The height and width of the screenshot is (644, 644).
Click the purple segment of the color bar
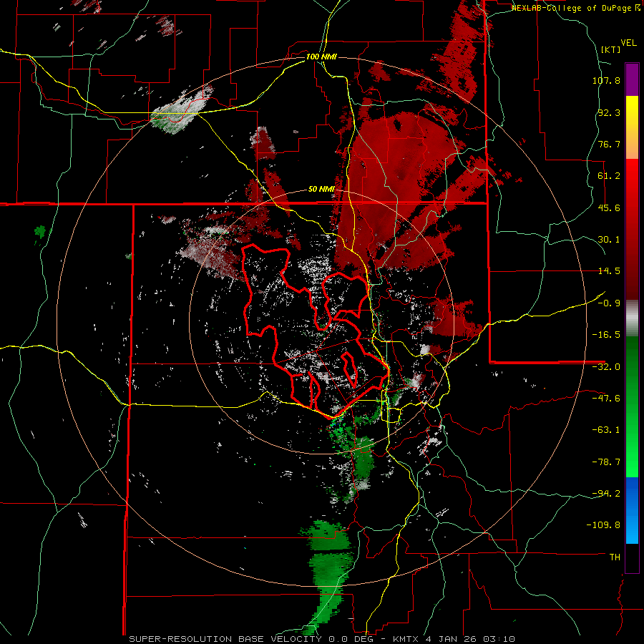tap(632, 79)
